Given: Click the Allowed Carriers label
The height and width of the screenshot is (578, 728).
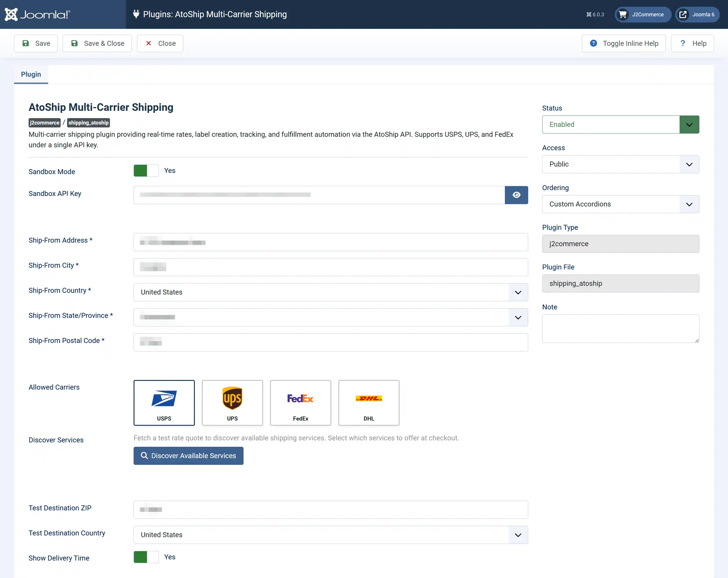Looking at the screenshot, I should pyautogui.click(x=54, y=387).
